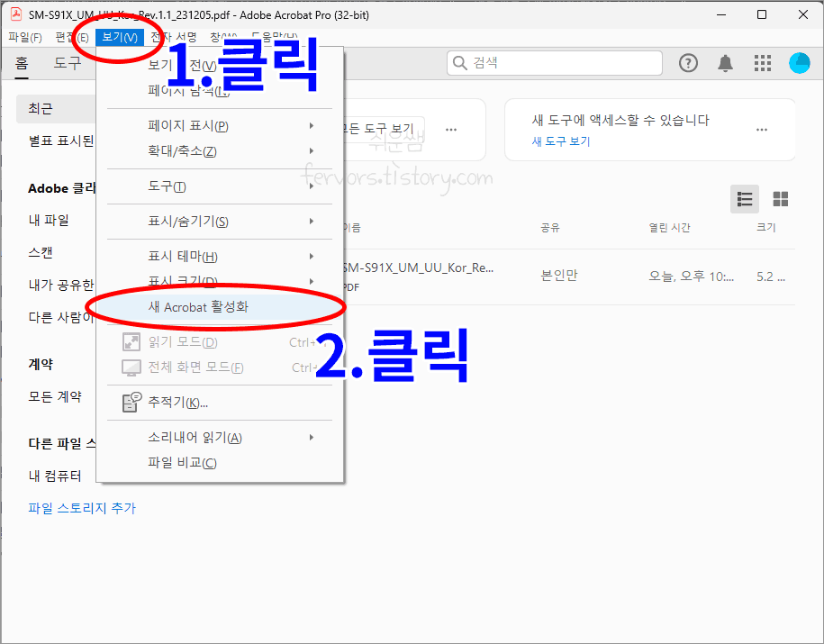Image resolution: width=824 pixels, height=644 pixels.
Task: View notifications using the bell icon
Action: tap(726, 63)
